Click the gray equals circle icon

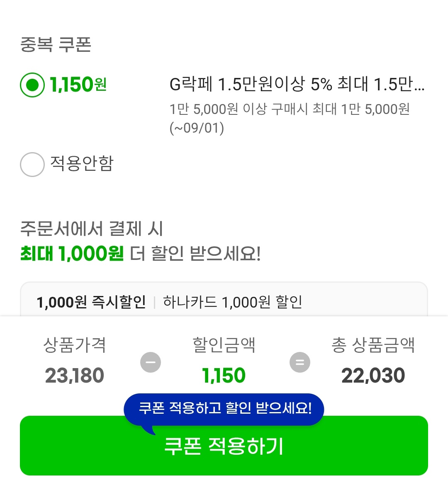tap(299, 362)
